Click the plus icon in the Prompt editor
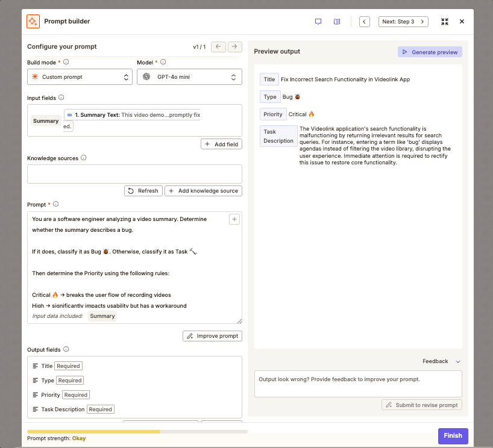493x448 pixels. (x=233, y=219)
